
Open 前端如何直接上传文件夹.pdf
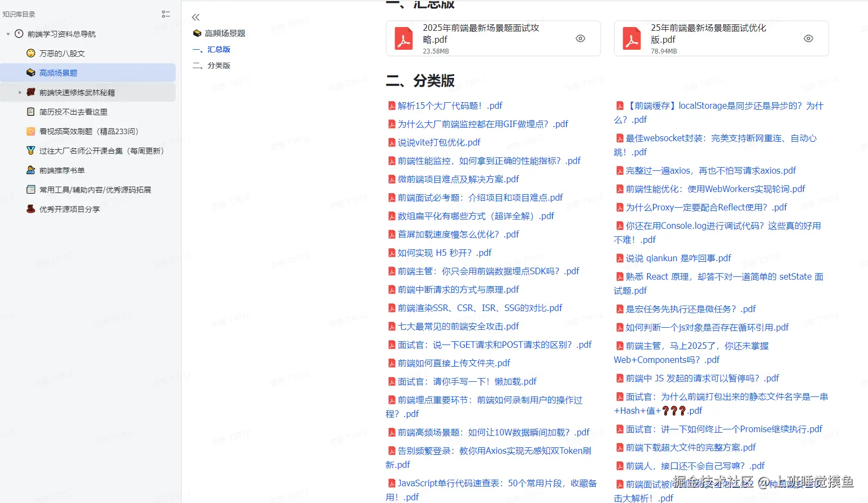[454, 363]
